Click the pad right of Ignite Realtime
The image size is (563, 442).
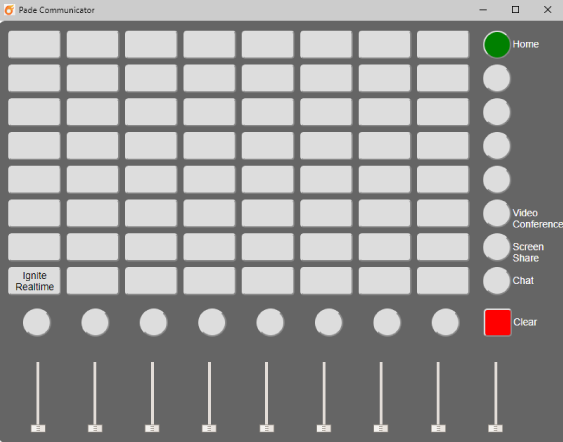pos(93,281)
